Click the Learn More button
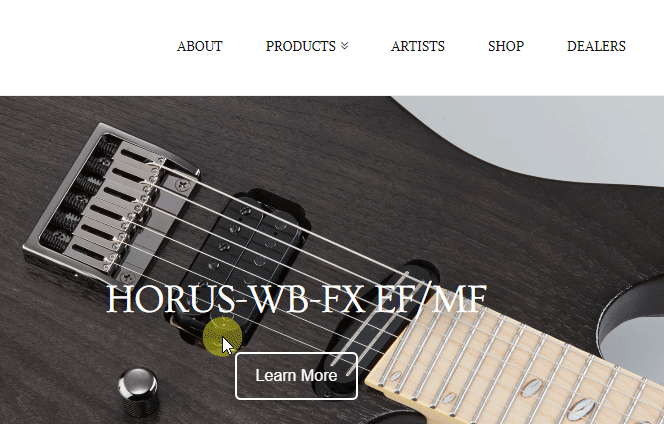This screenshot has width=664, height=424. coord(296,376)
